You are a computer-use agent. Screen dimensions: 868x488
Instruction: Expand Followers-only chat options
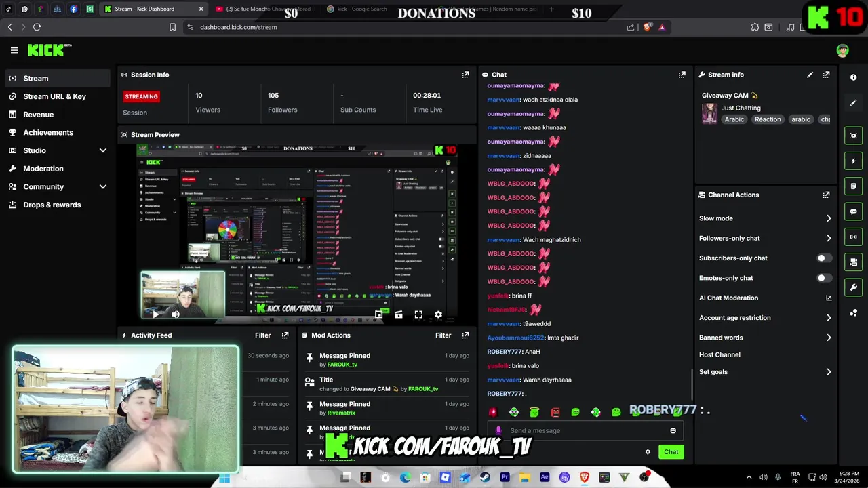pos(828,238)
